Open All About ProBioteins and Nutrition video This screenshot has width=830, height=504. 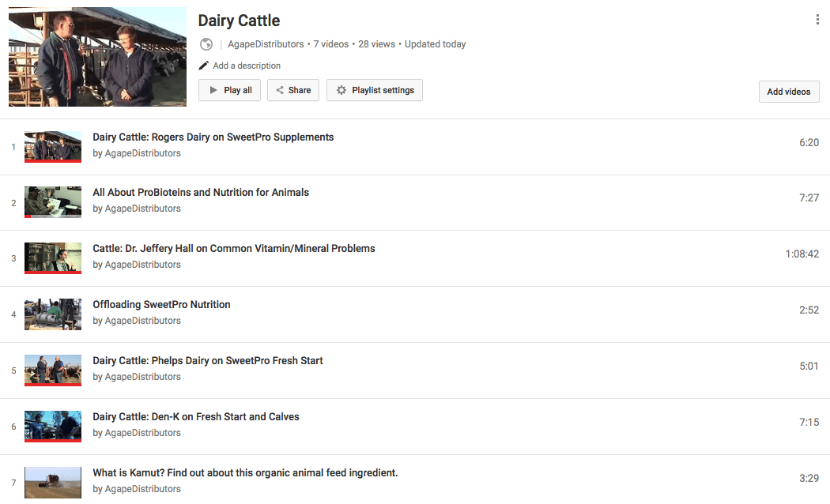tap(201, 193)
